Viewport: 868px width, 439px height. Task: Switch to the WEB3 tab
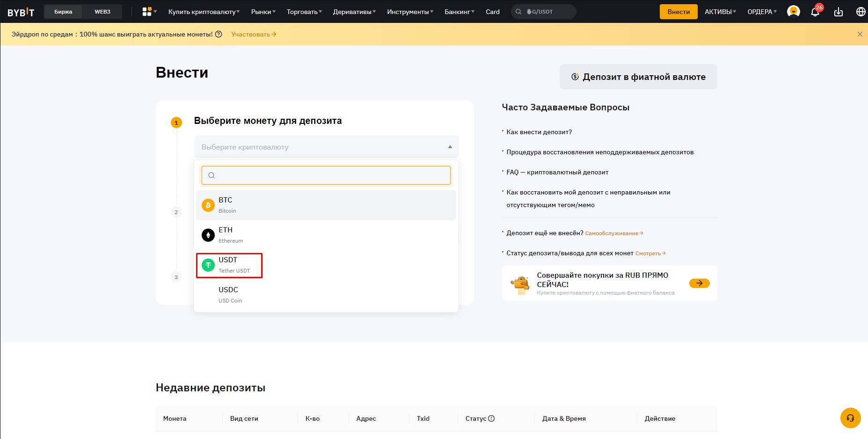point(102,12)
